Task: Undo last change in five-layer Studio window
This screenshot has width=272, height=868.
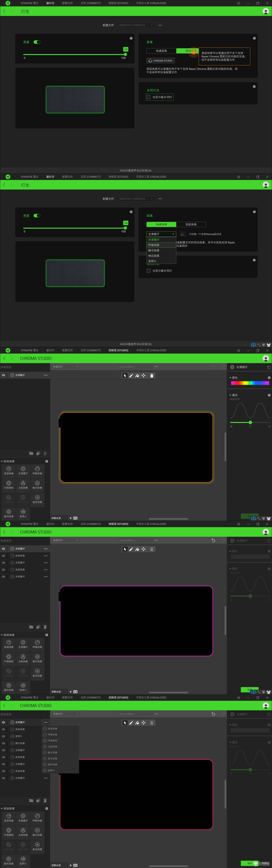Action: [213, 540]
